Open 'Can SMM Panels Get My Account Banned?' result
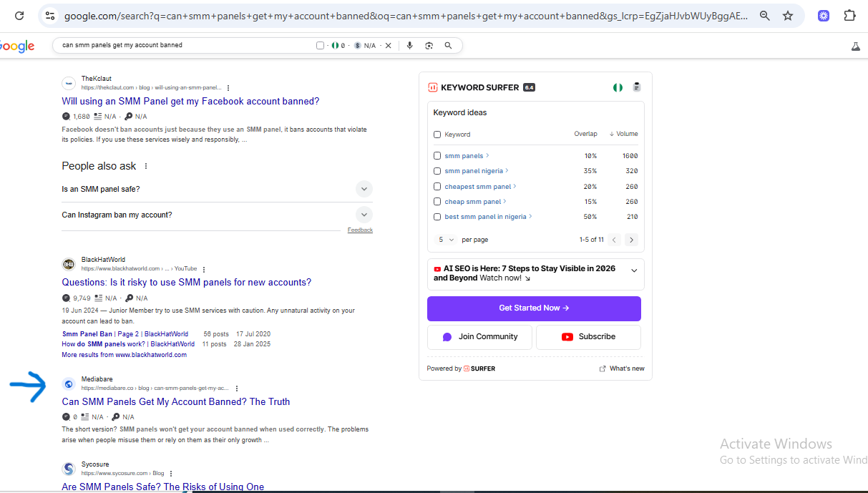868x493 pixels. pyautogui.click(x=176, y=401)
